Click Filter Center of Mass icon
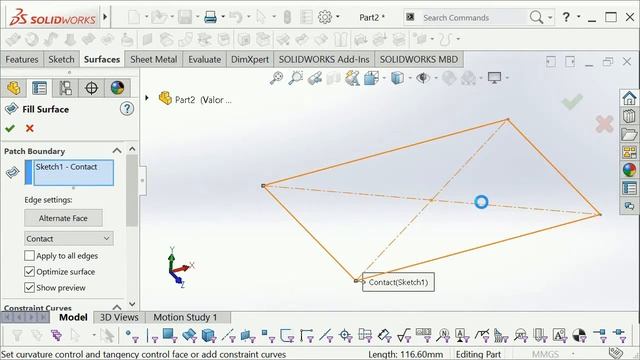The image size is (640, 360). 579,336
